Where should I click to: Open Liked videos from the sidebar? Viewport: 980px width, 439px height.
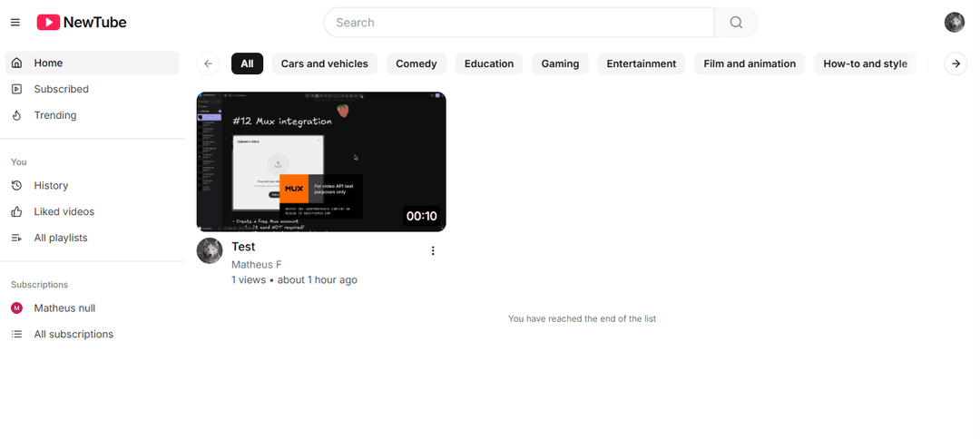[x=92, y=211]
